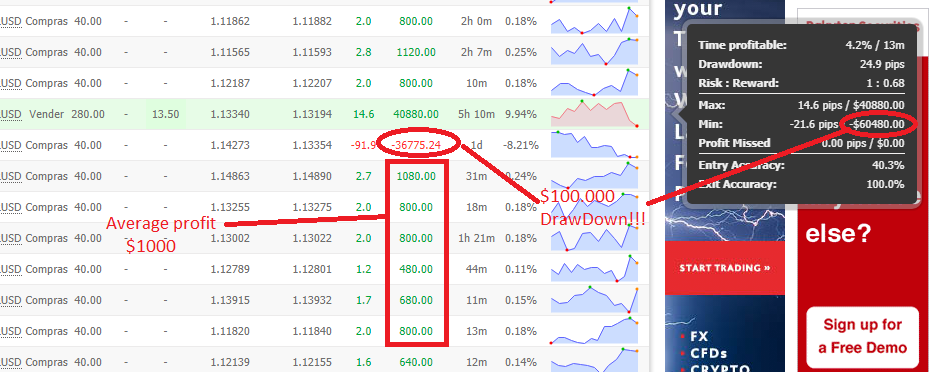The width and height of the screenshot is (939, 372).
Task: Select the Drawdown value 24.9 pips
Action: [882, 64]
